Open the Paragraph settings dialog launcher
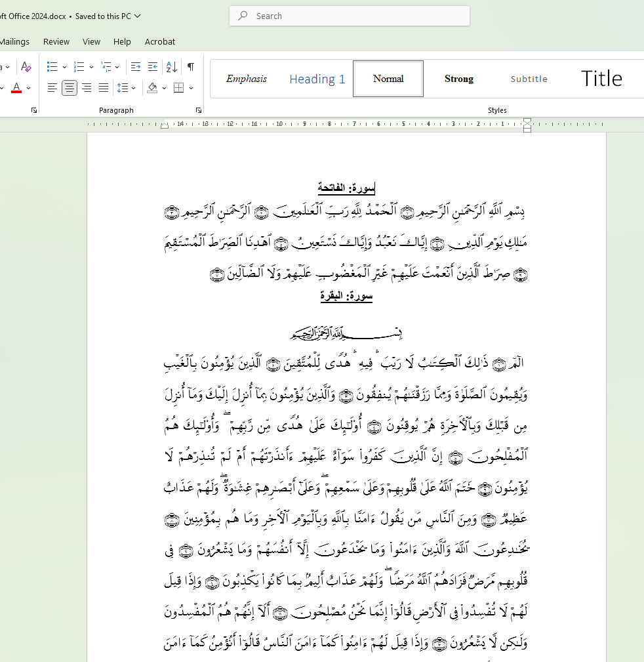Image resolution: width=644 pixels, height=662 pixels. click(x=199, y=111)
